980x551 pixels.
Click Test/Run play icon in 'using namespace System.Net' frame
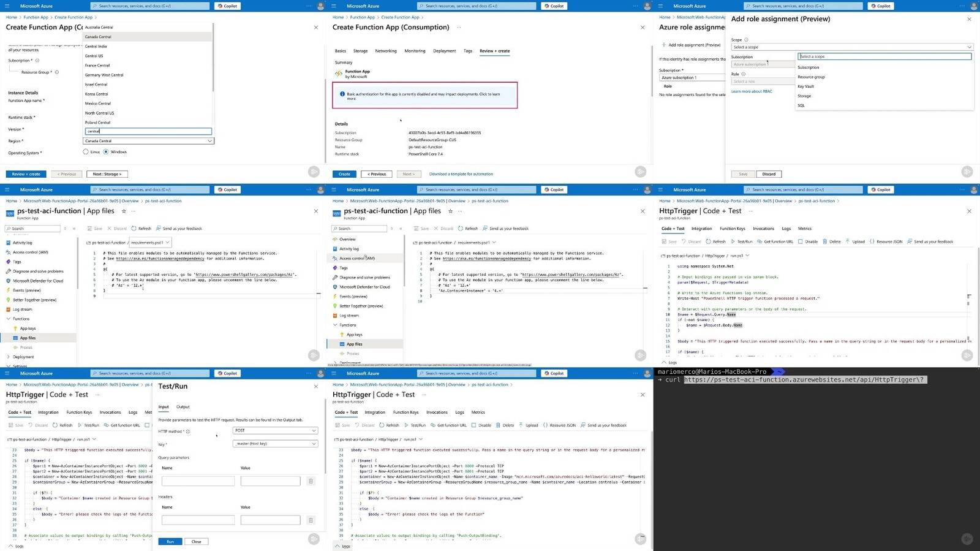tap(733, 241)
